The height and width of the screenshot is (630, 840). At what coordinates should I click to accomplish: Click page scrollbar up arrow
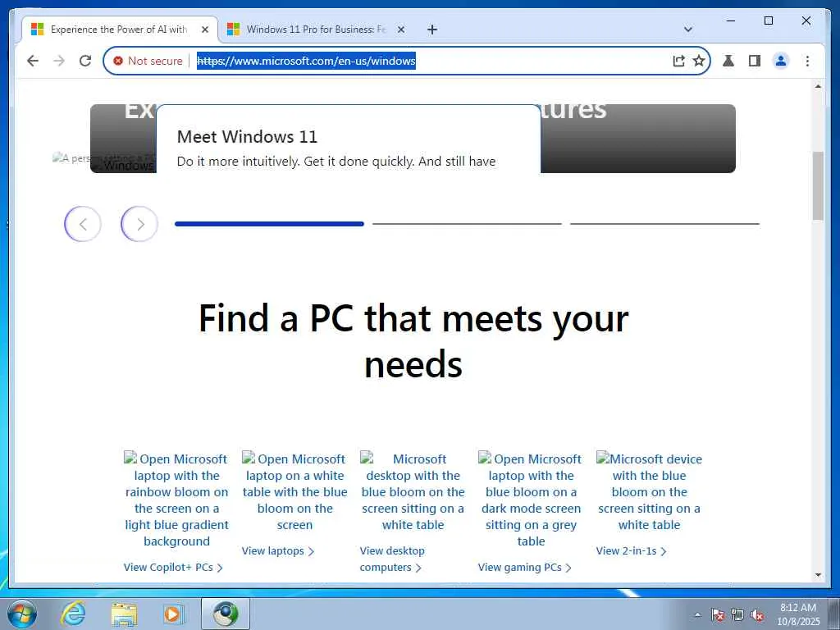tap(818, 86)
